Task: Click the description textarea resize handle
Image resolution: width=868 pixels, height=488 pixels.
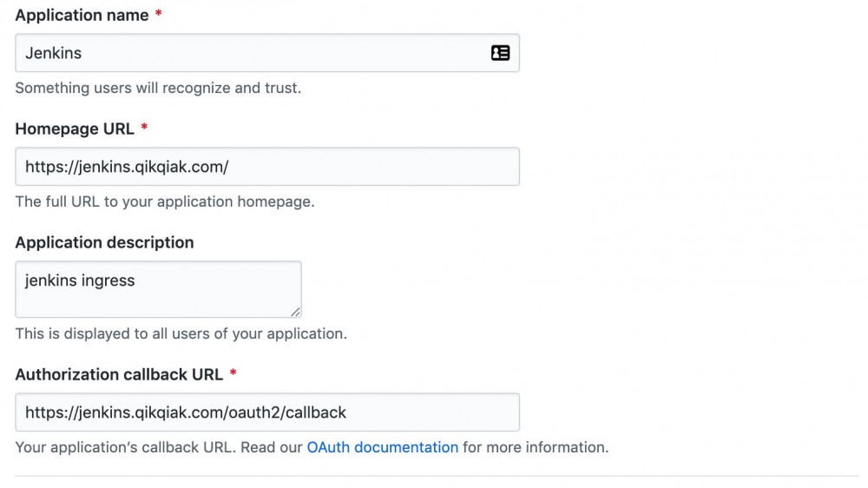Action: point(296,312)
